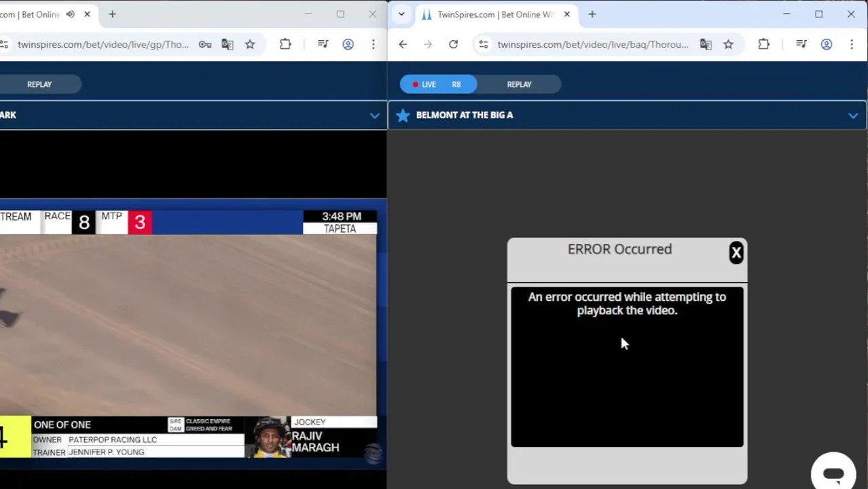
Task: Open the chat support bubble
Action: 833,473
